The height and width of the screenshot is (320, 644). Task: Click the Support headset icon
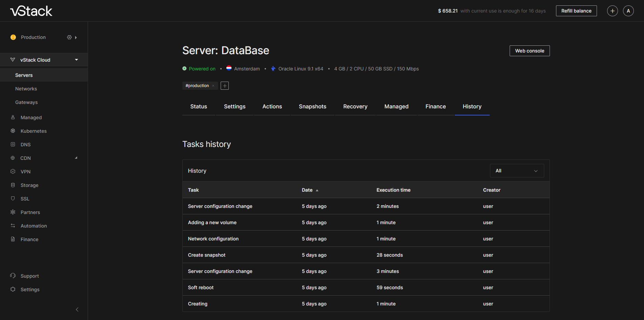pyautogui.click(x=13, y=276)
